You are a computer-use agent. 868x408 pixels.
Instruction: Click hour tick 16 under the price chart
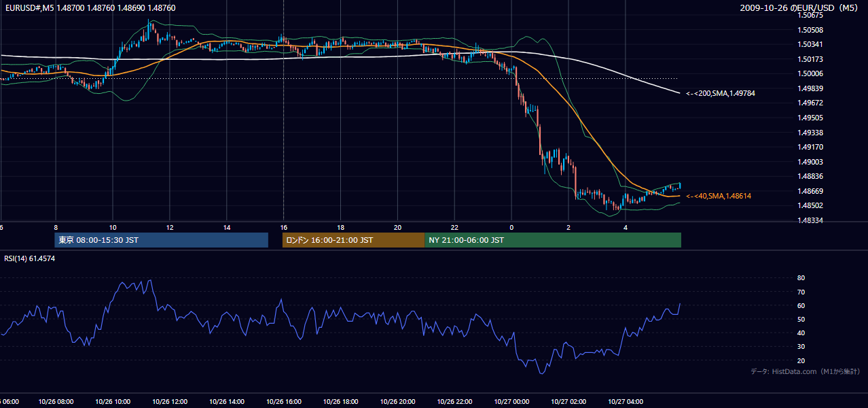pyautogui.click(x=284, y=227)
